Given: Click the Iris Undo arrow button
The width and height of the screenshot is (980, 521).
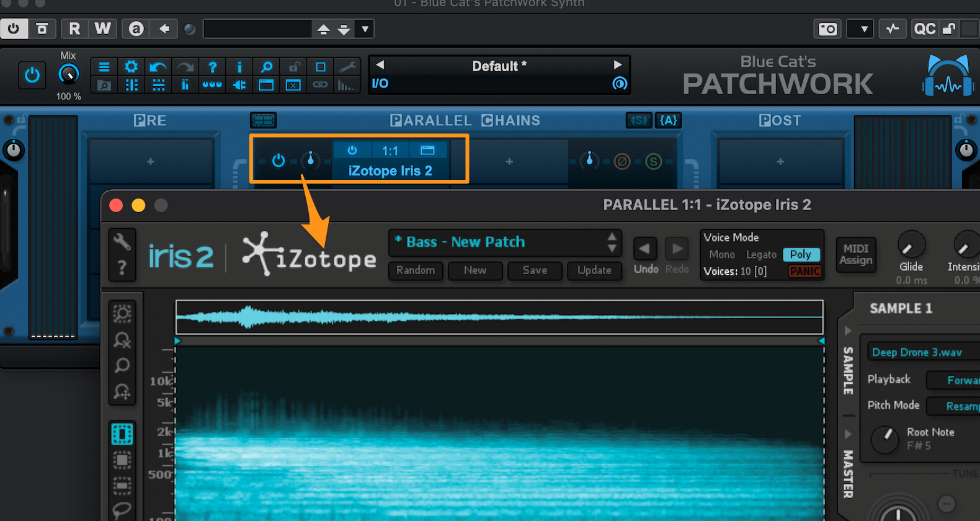Looking at the screenshot, I should click(645, 249).
